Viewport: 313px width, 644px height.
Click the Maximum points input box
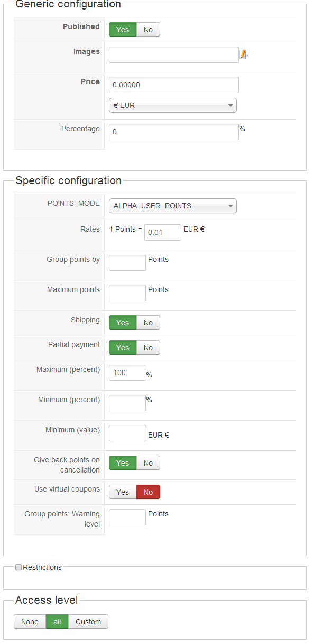click(127, 293)
